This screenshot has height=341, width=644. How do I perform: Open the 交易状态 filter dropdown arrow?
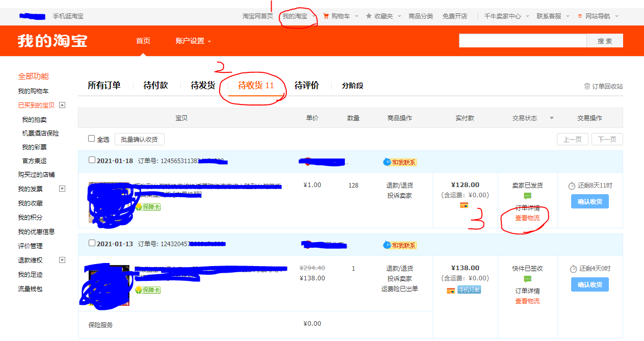[x=551, y=118]
